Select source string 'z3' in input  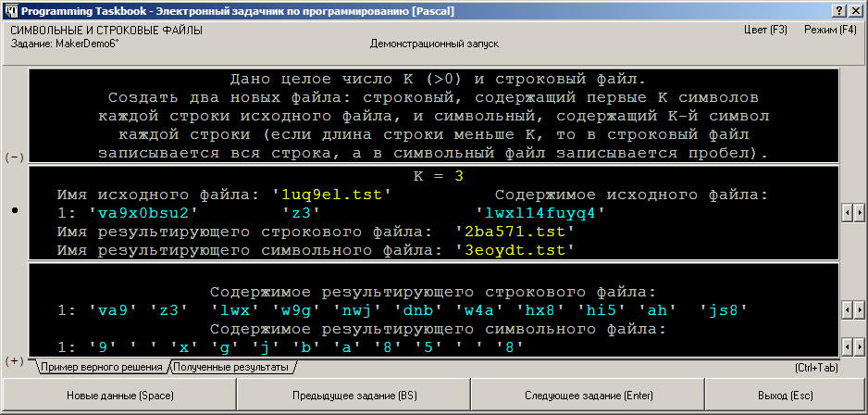pyautogui.click(x=303, y=213)
